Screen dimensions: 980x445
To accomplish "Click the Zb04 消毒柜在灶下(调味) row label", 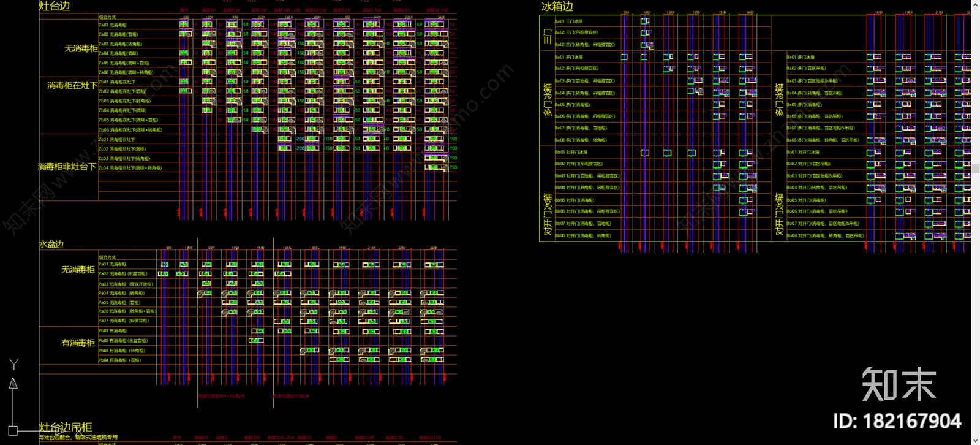I will click(123, 110).
